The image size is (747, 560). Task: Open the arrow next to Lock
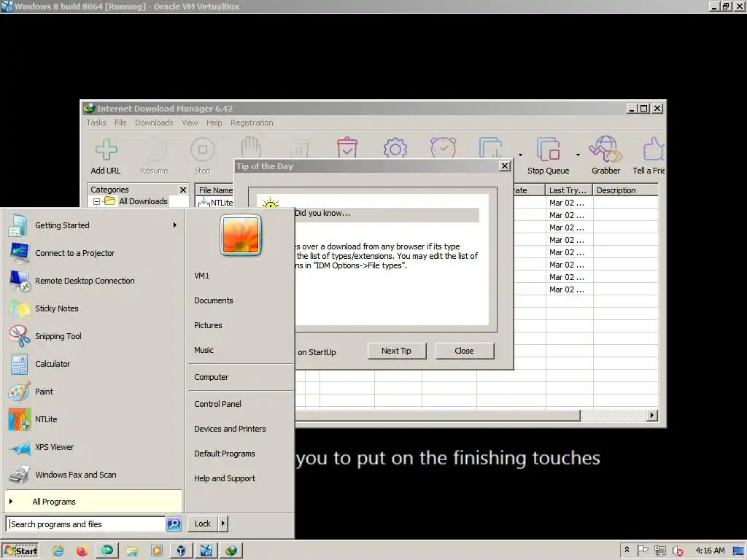click(x=223, y=524)
